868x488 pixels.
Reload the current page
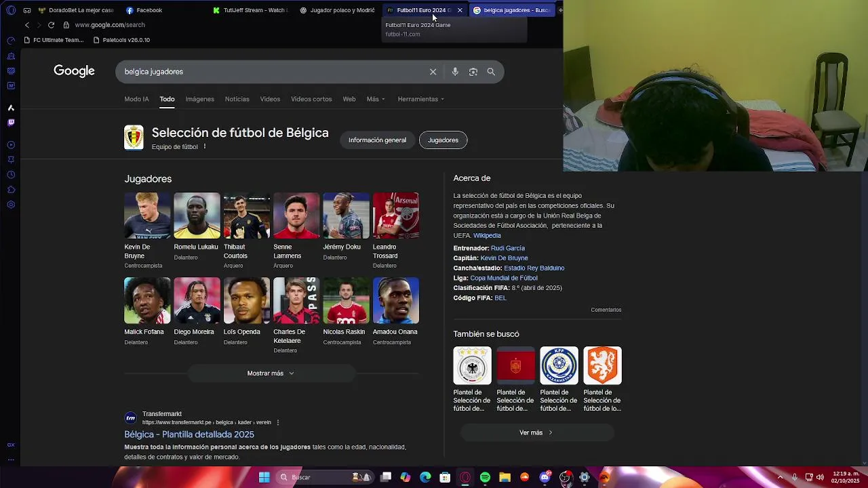[51, 25]
